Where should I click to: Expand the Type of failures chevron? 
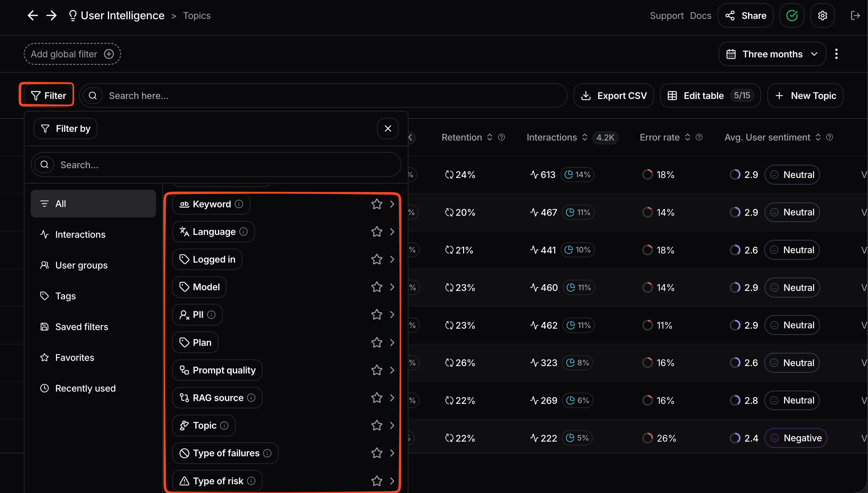pos(392,453)
